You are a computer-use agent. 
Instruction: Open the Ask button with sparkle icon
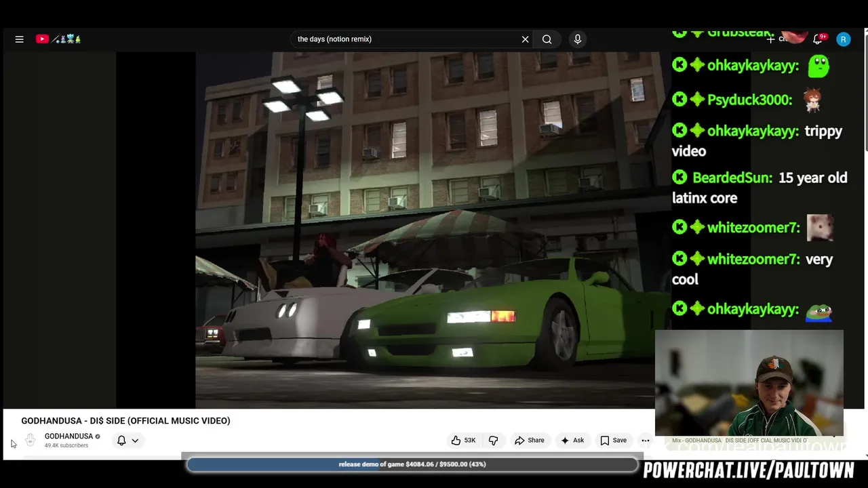[x=572, y=441]
